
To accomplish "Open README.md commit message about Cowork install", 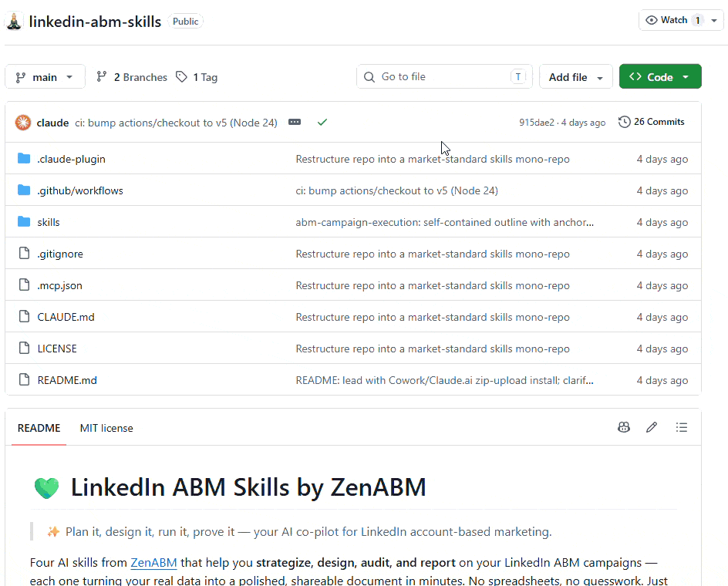I will tap(444, 380).
